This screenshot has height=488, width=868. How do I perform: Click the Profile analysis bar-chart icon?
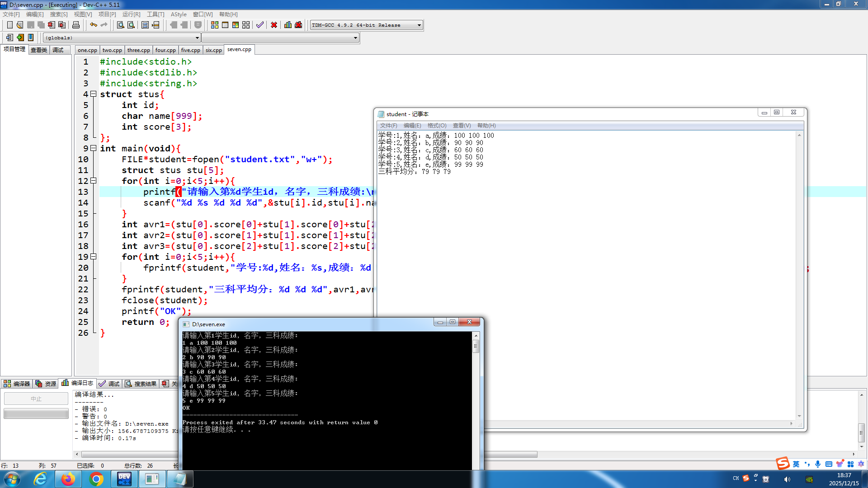pyautogui.click(x=288, y=25)
